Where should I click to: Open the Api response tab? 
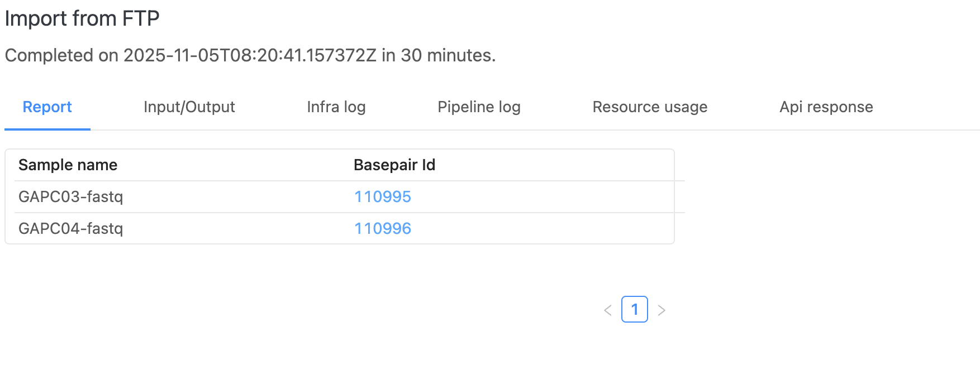click(826, 107)
